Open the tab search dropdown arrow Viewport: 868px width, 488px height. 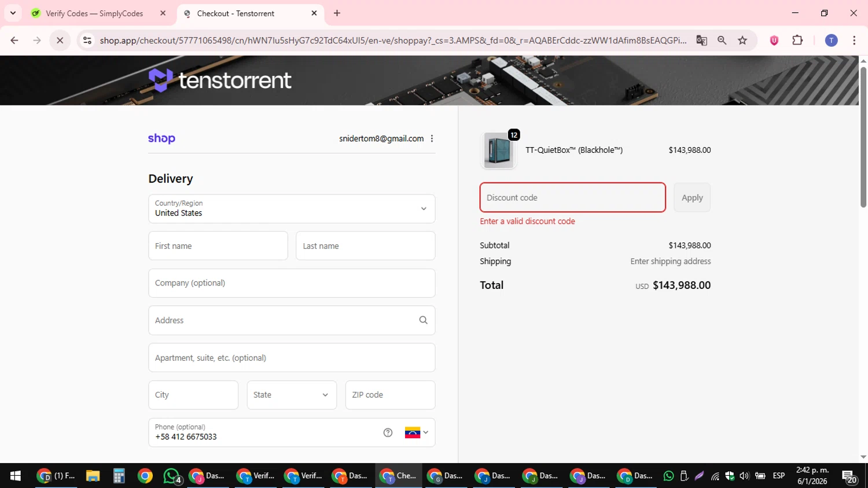(13, 13)
